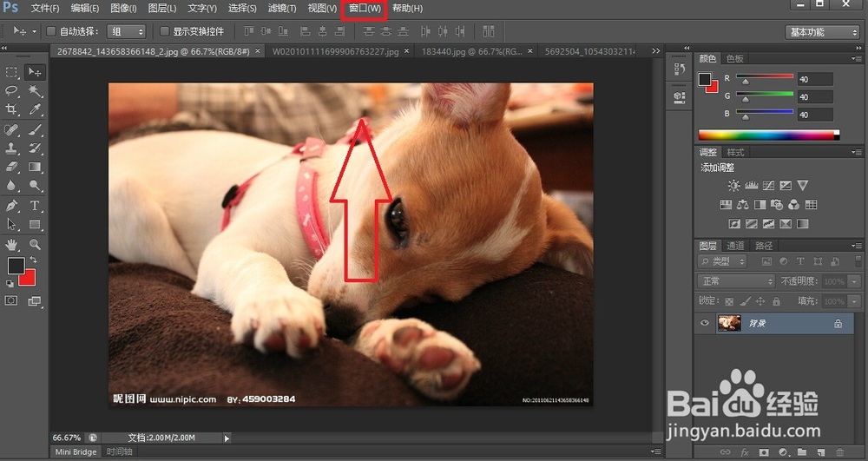Open the 窗口(W) menu
868x461 pixels.
[x=365, y=9]
